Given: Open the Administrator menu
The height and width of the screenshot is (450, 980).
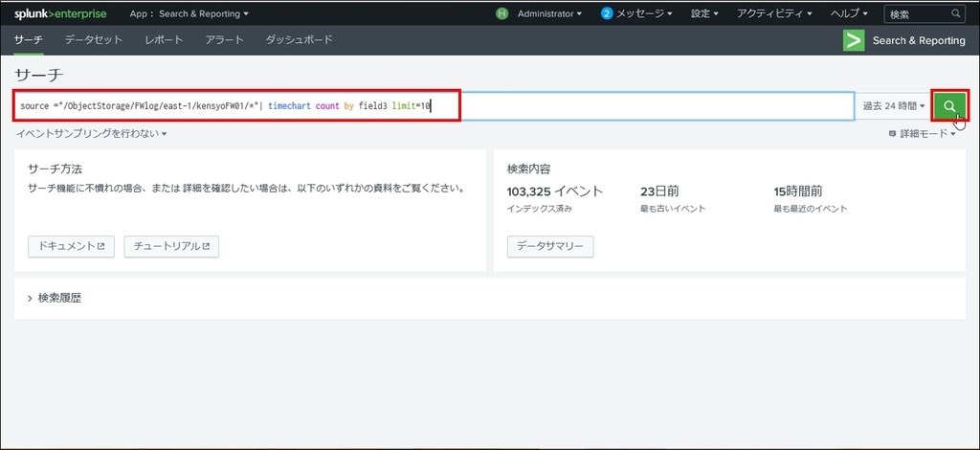Looking at the screenshot, I should [x=549, y=13].
